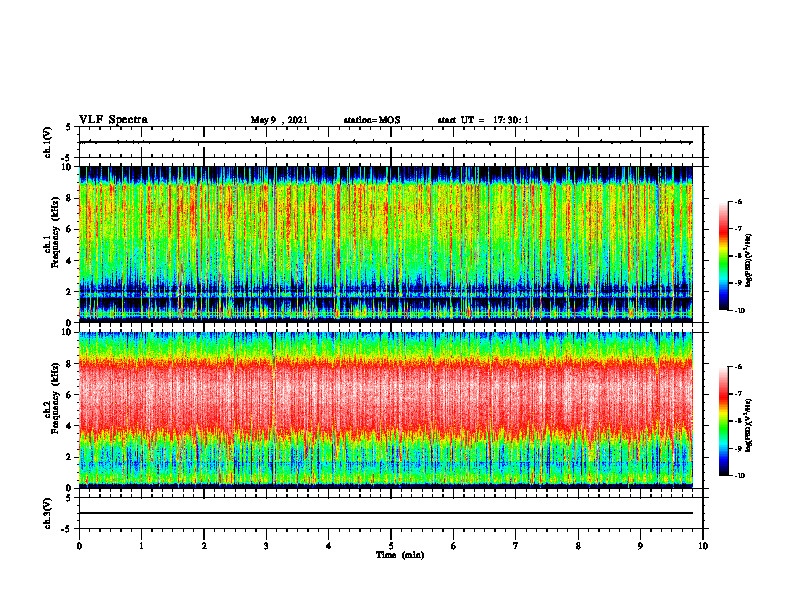Click the "VLF Spectra" plot title
Viewport: 792px width, 612px height.
click(x=113, y=120)
